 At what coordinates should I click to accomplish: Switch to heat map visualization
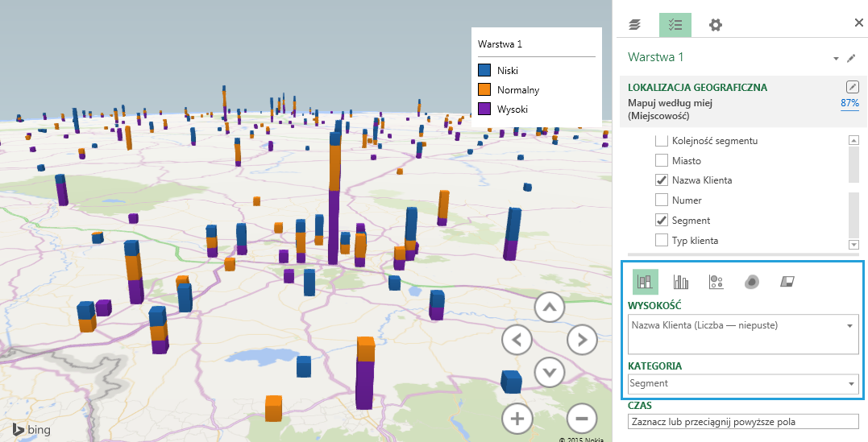click(751, 282)
